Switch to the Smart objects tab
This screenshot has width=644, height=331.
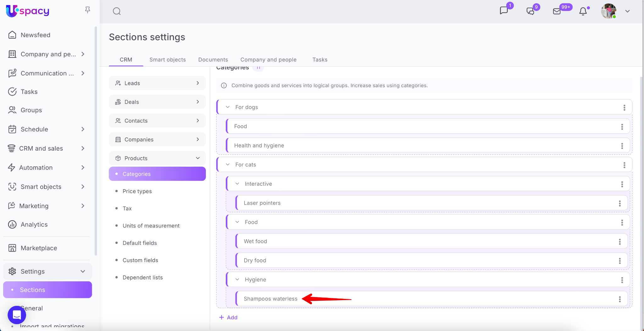point(168,60)
